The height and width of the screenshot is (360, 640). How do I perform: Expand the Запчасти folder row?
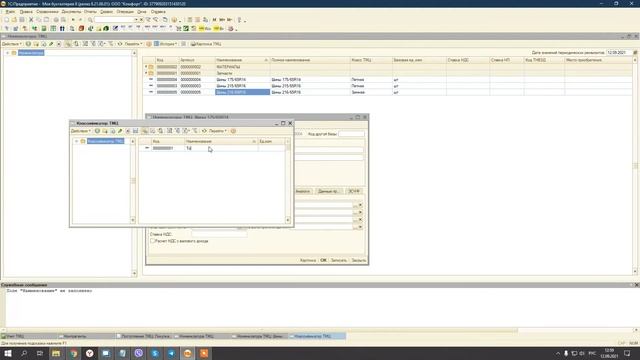(146, 73)
